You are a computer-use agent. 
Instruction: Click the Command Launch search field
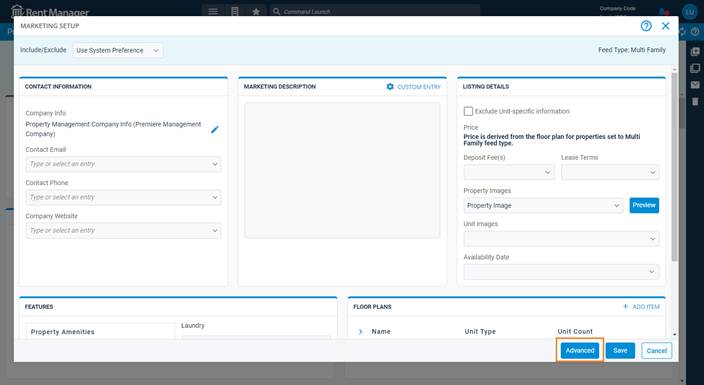tap(375, 12)
